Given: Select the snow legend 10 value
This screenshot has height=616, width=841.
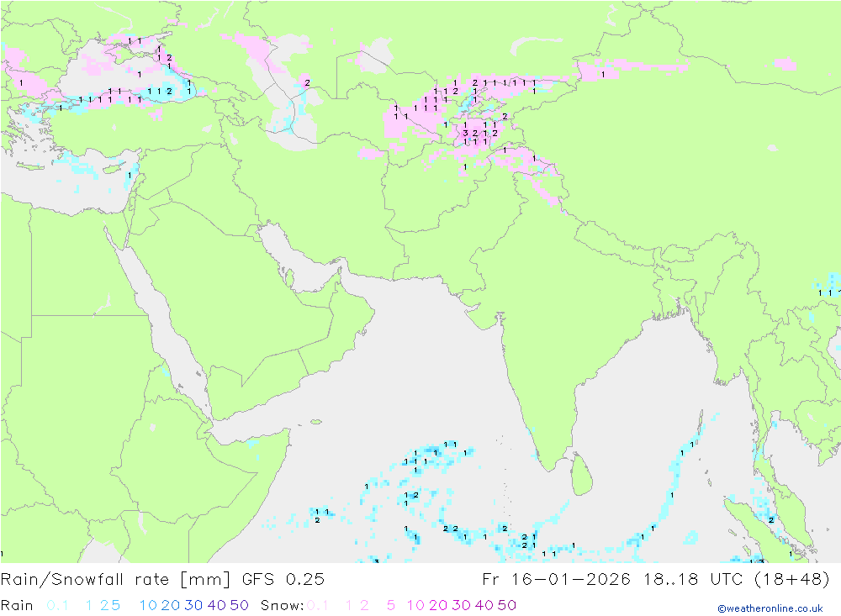Looking at the screenshot, I should (415, 605).
